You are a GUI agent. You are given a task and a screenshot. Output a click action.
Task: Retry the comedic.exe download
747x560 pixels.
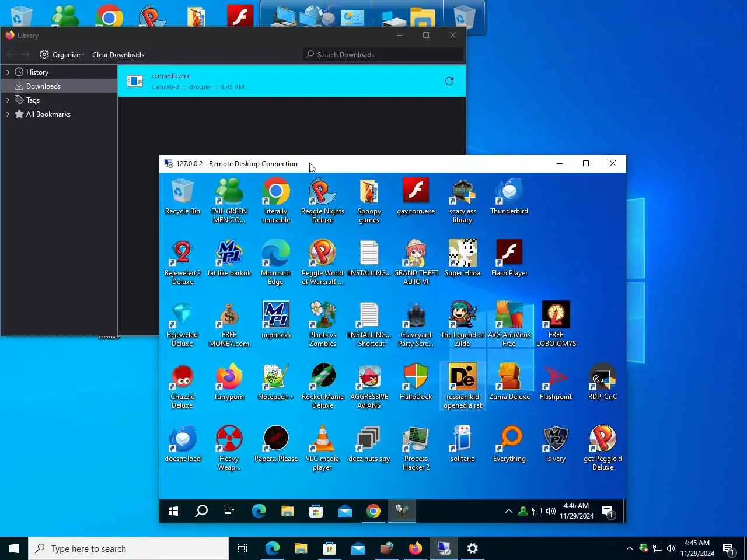(x=449, y=81)
